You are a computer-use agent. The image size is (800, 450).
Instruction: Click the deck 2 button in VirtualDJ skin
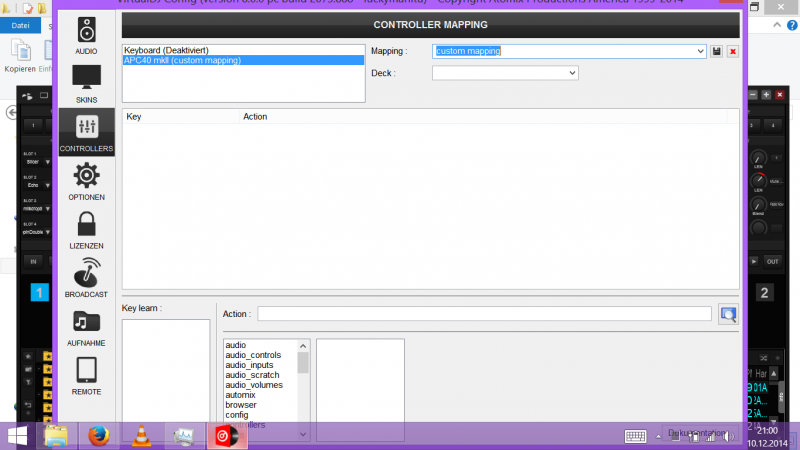coord(764,293)
